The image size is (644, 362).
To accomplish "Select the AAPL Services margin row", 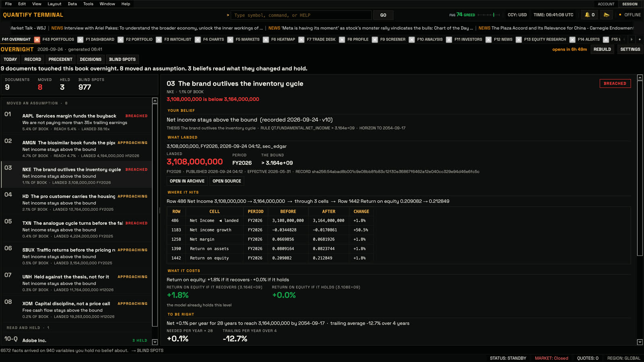I will pyautogui.click(x=76, y=122).
